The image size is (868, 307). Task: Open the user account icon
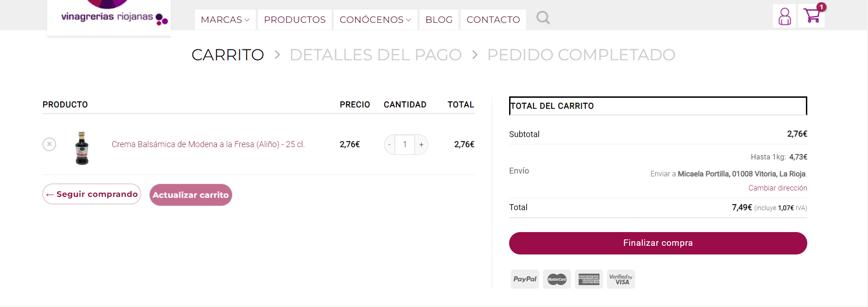(784, 16)
